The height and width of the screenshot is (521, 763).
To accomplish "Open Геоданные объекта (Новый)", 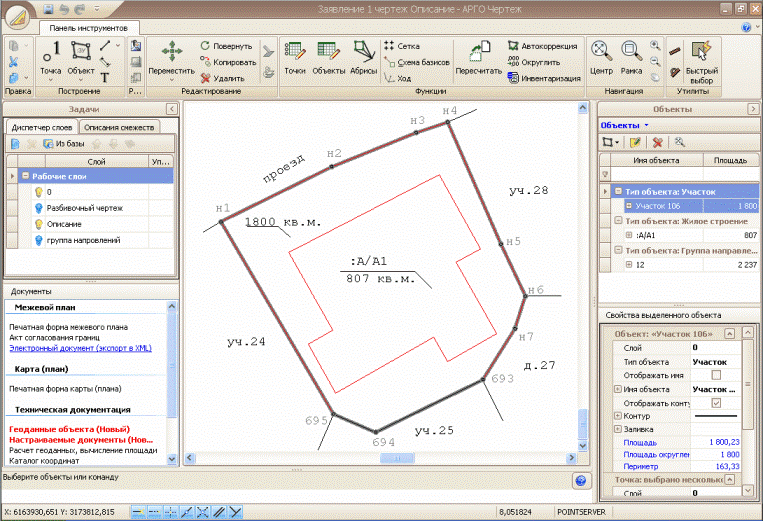I will (70, 429).
